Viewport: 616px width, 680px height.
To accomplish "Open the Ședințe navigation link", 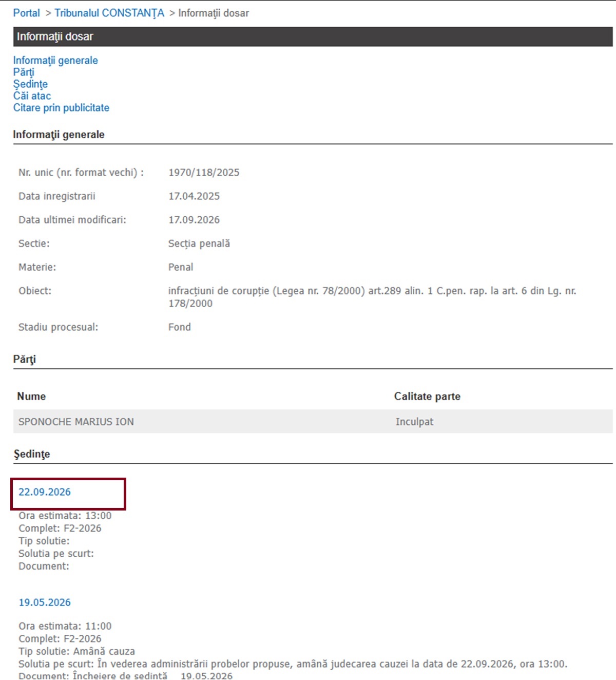I will (x=30, y=84).
